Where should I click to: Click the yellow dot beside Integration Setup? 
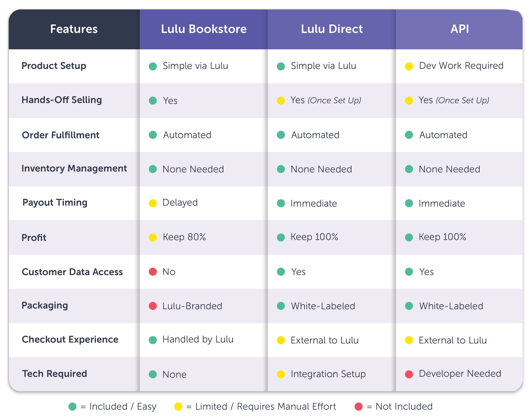(281, 374)
